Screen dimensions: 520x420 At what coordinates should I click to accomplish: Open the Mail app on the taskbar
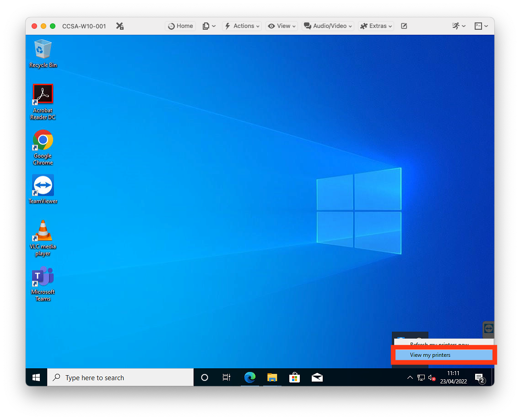(x=317, y=377)
